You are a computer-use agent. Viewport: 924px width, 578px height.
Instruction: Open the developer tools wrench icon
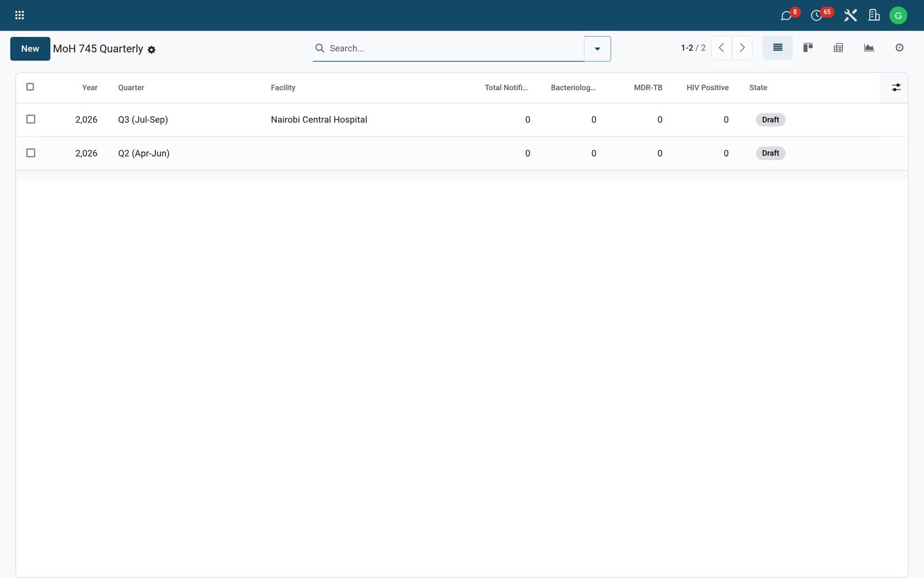coord(850,15)
